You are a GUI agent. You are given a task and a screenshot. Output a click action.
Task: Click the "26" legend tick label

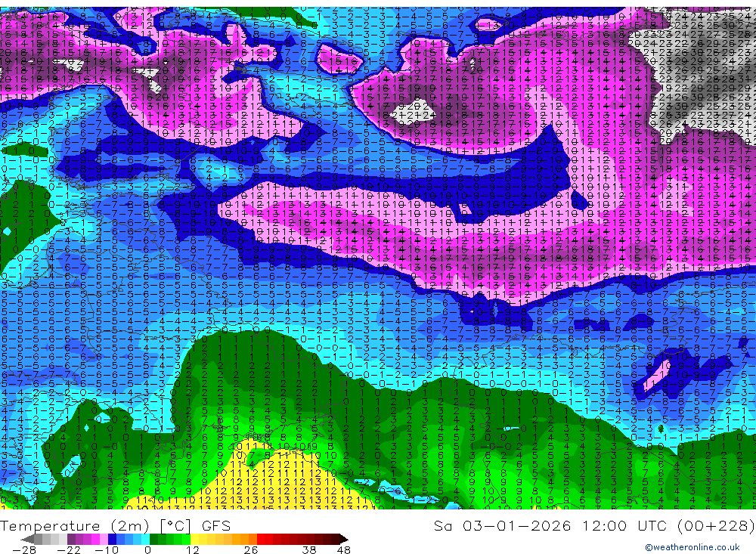pyautogui.click(x=251, y=549)
